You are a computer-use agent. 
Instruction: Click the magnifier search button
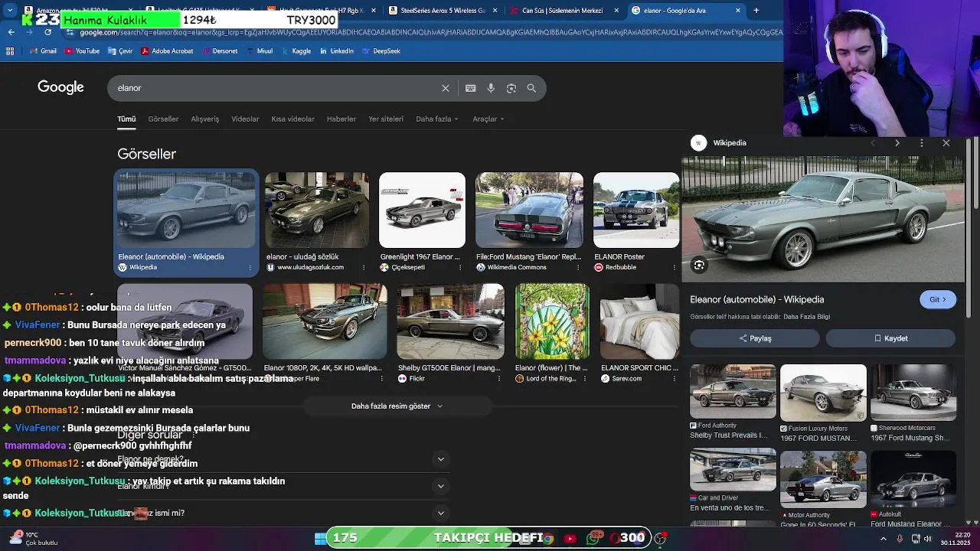[x=531, y=88]
